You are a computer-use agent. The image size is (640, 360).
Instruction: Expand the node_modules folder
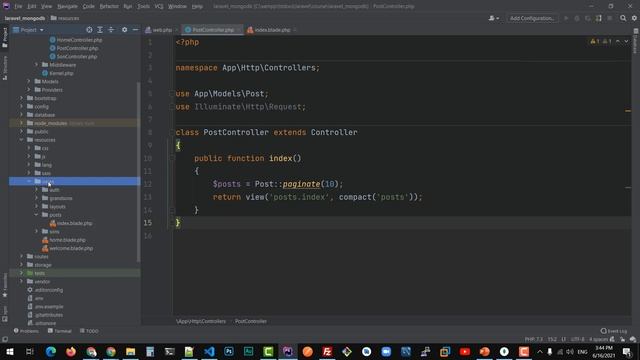[x=22, y=123]
